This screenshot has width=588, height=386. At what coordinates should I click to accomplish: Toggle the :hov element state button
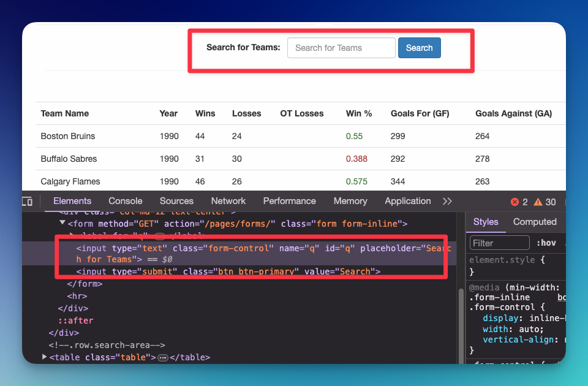click(546, 243)
